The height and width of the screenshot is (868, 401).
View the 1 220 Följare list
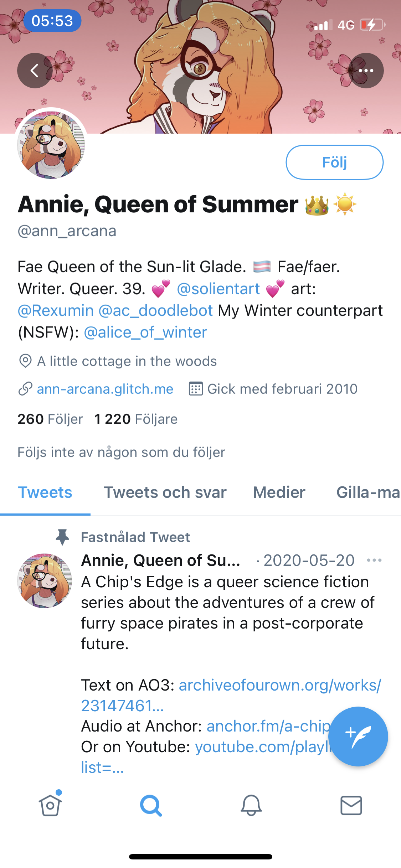tap(136, 419)
